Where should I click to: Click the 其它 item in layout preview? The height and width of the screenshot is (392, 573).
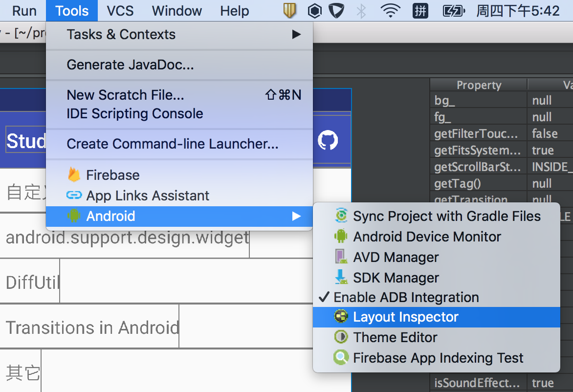[x=22, y=372]
